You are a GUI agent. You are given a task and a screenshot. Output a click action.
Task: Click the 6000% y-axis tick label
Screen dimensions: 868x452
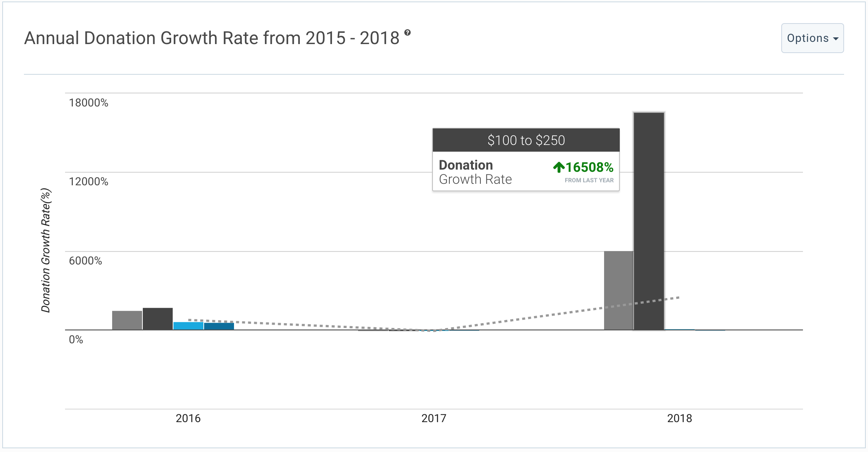tap(85, 261)
